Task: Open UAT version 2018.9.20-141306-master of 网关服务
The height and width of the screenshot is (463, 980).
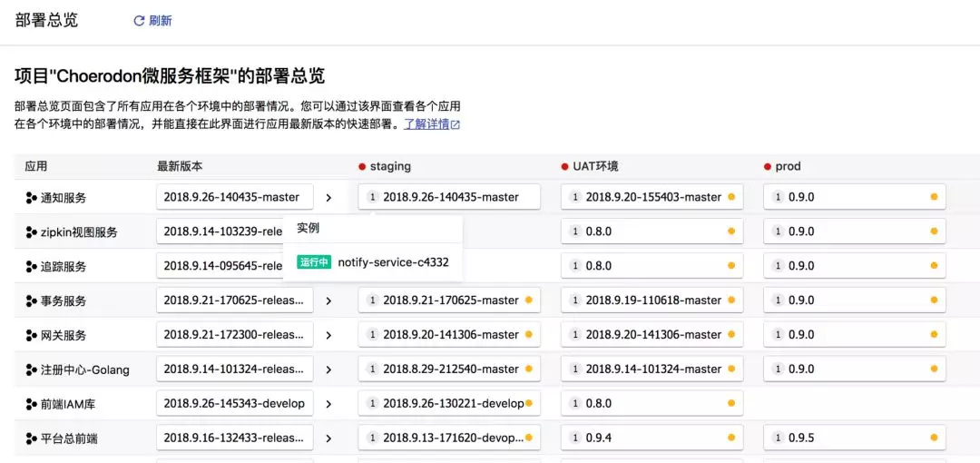Action: pos(652,334)
